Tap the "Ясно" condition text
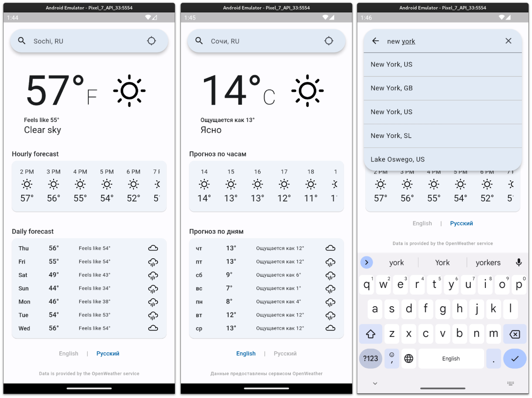Screen dimensions: 532x398 click(x=211, y=130)
